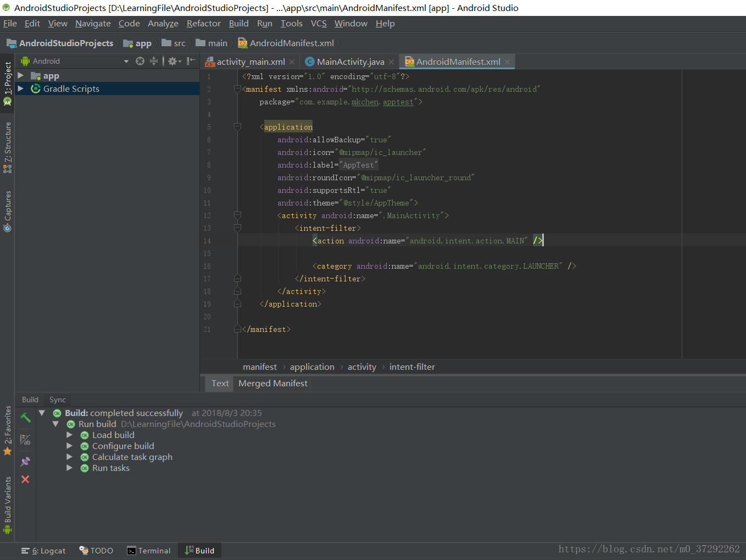Open the Analyze menu
This screenshot has height=560, width=746.
coord(163,24)
